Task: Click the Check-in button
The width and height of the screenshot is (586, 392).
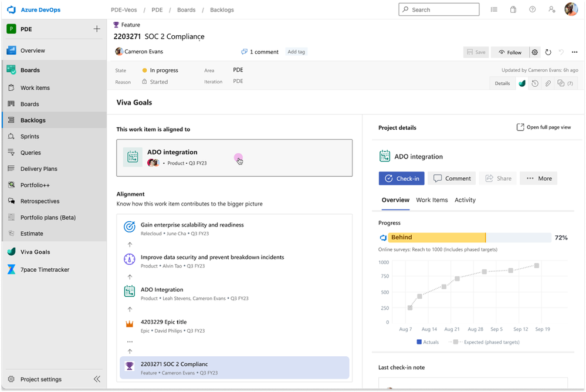Action: click(402, 178)
